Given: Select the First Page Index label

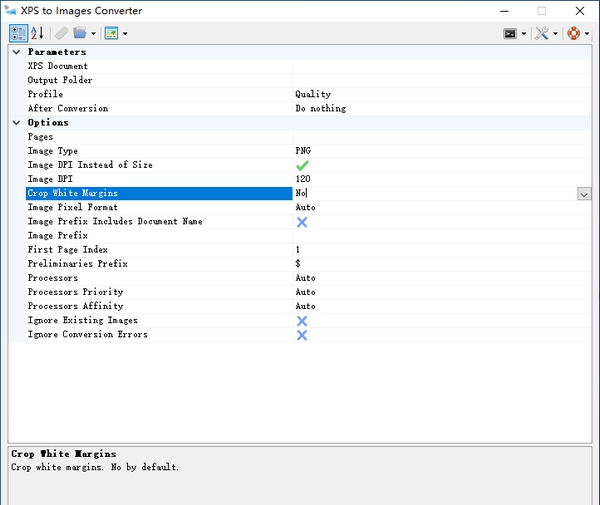Looking at the screenshot, I should (68, 250).
